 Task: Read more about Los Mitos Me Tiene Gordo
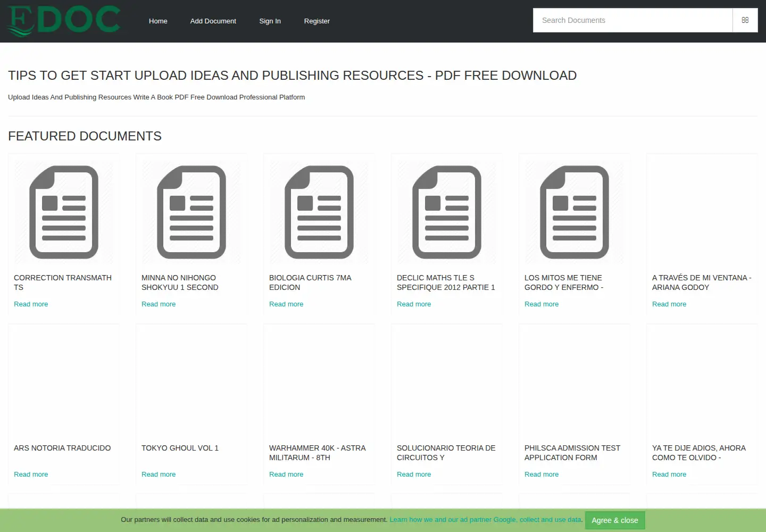(x=542, y=304)
